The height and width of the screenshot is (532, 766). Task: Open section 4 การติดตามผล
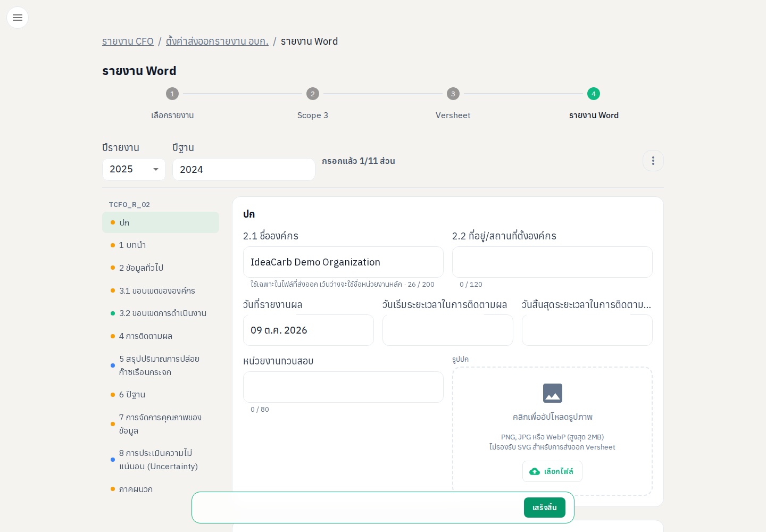(x=161, y=336)
